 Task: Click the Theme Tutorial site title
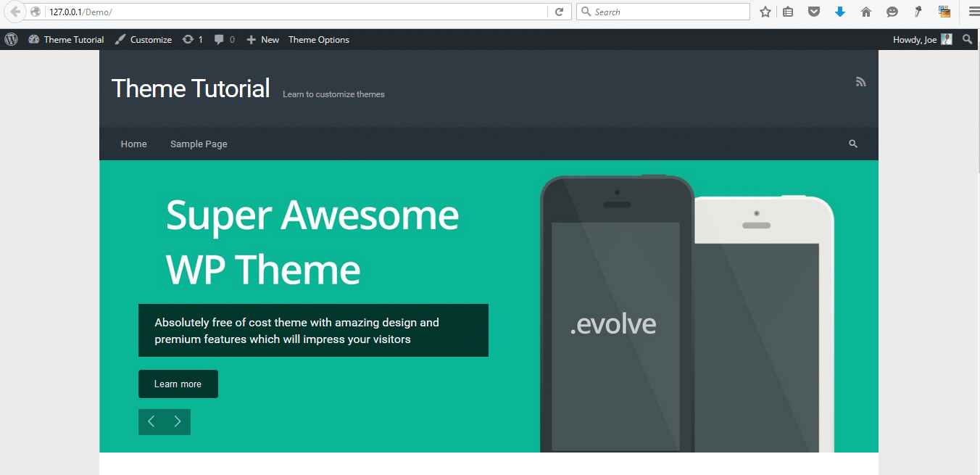coord(191,88)
